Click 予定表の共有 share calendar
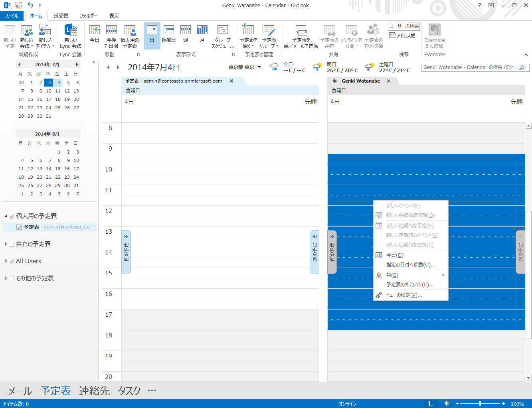532x408 pixels. [329, 36]
